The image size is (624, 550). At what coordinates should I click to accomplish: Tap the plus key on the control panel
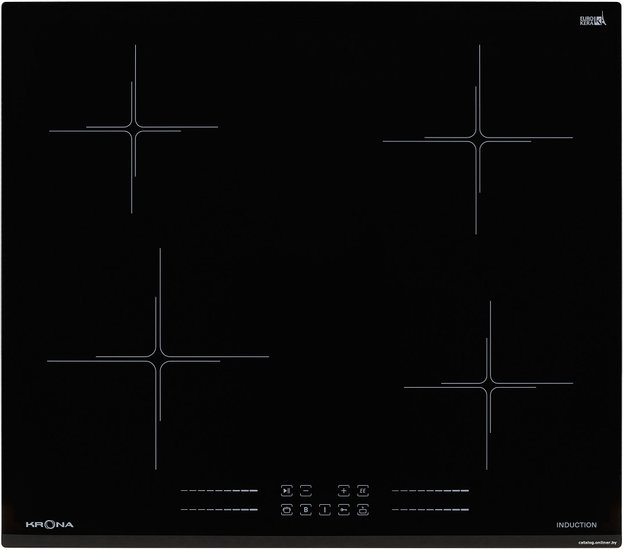point(343,491)
